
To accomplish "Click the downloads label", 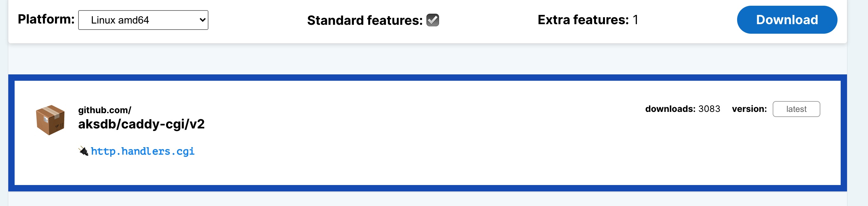I will (670, 109).
